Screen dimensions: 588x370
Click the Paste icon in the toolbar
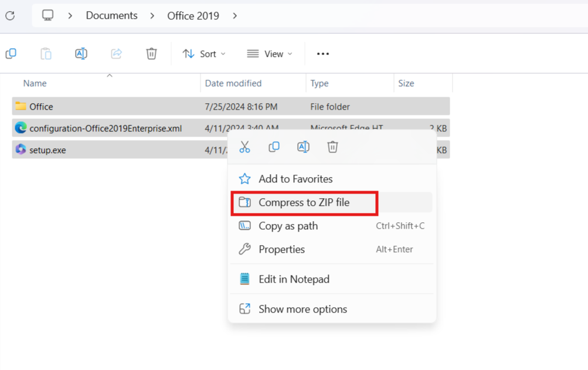(46, 54)
